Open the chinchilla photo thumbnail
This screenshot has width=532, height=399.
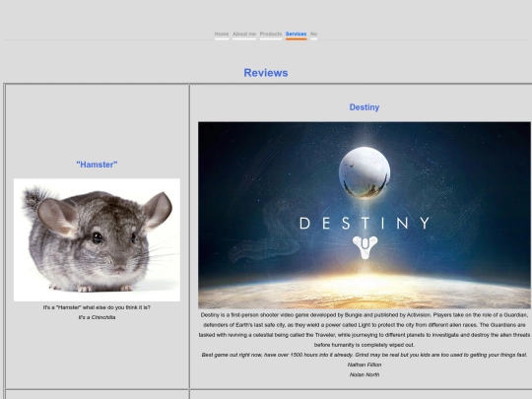(x=97, y=239)
